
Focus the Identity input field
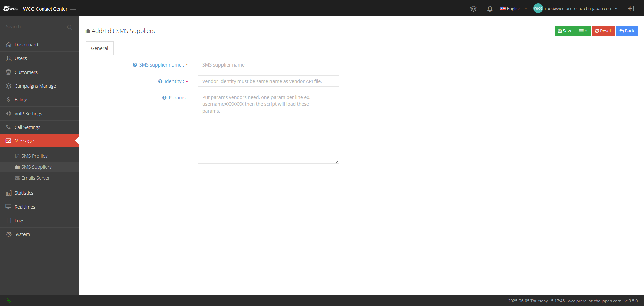pyautogui.click(x=268, y=81)
